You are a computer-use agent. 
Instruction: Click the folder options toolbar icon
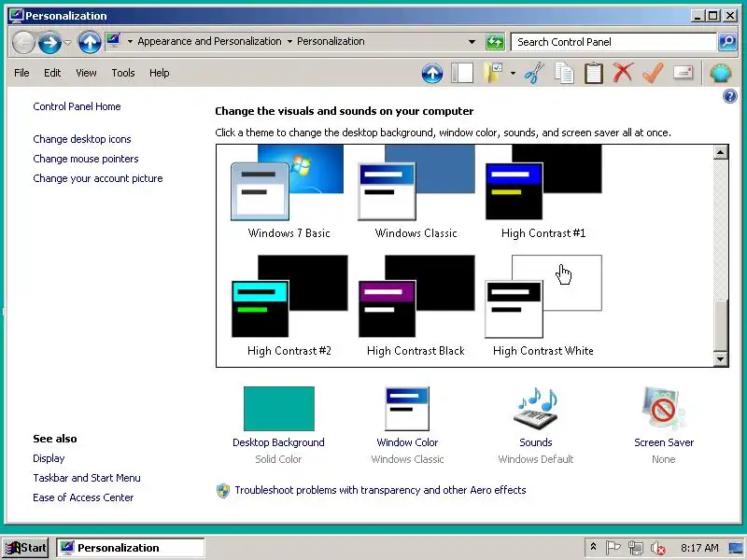(x=493, y=74)
